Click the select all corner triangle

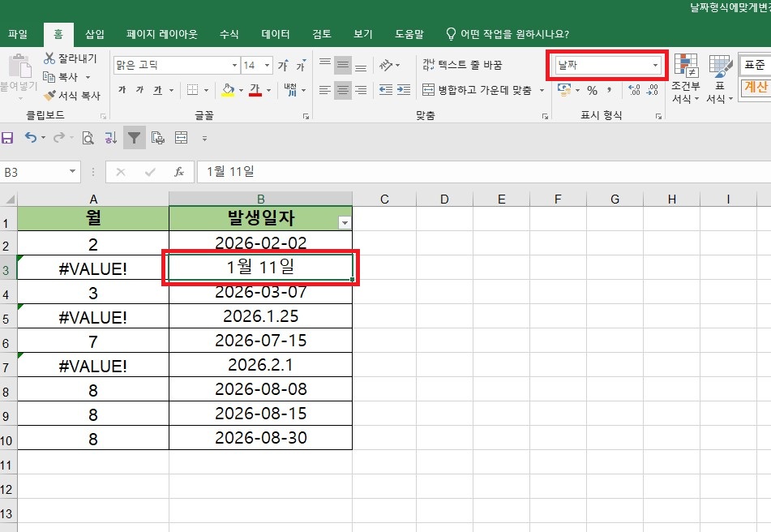click(x=9, y=199)
